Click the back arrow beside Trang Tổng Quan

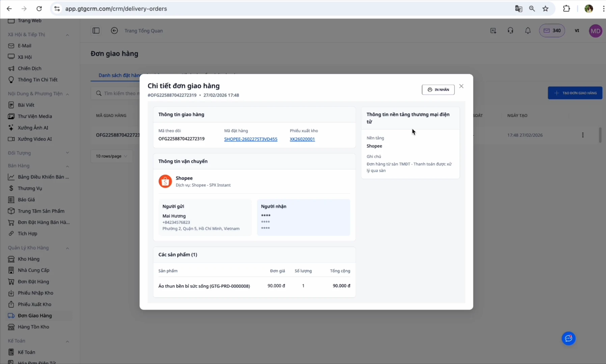114,31
